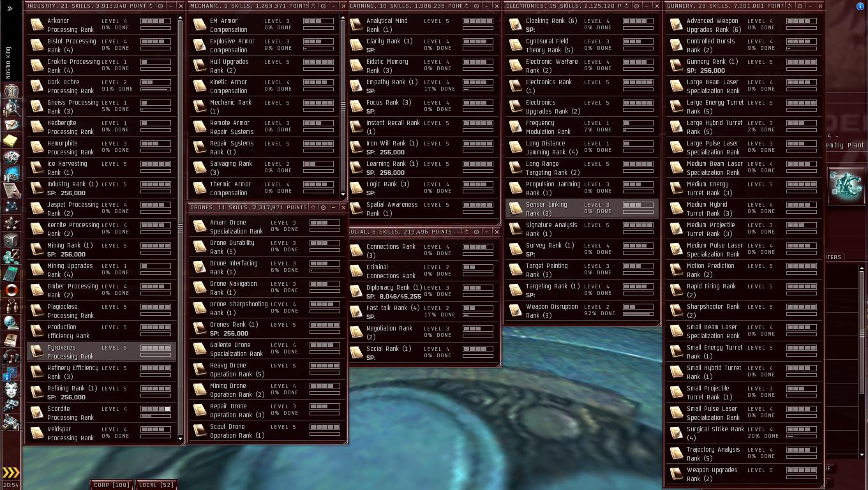Select the Criminal Connections skill
The image size is (868, 490).
(x=423, y=271)
